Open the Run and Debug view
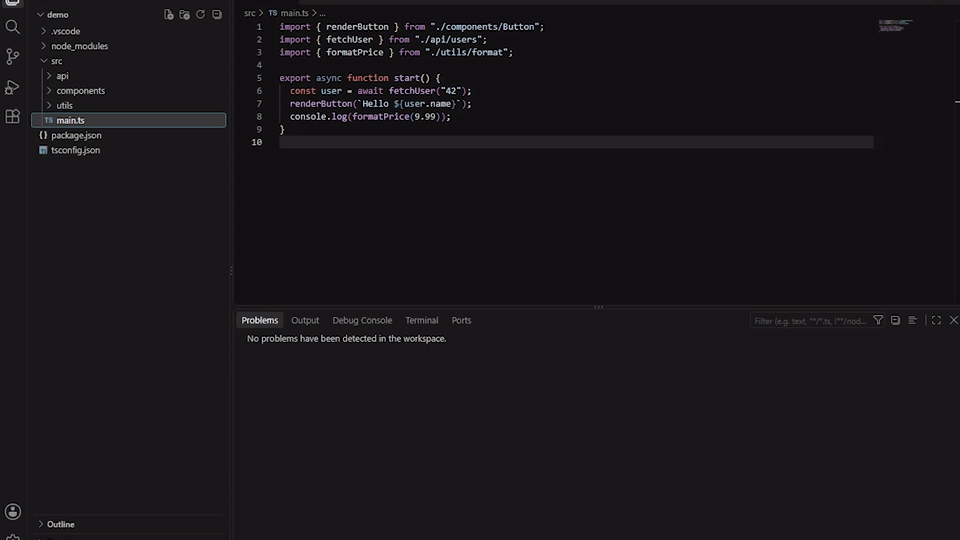The width and height of the screenshot is (960, 540). pos(12,87)
